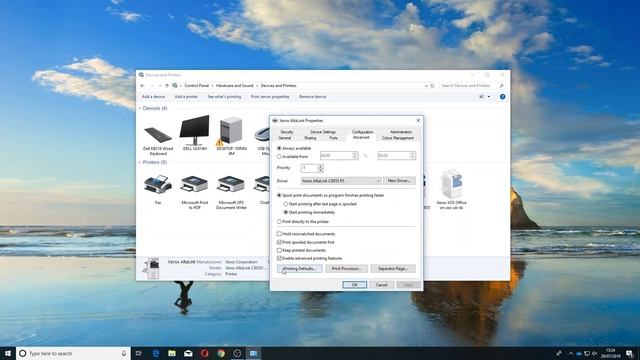Choose Print directly to the printer

[x=279, y=221]
